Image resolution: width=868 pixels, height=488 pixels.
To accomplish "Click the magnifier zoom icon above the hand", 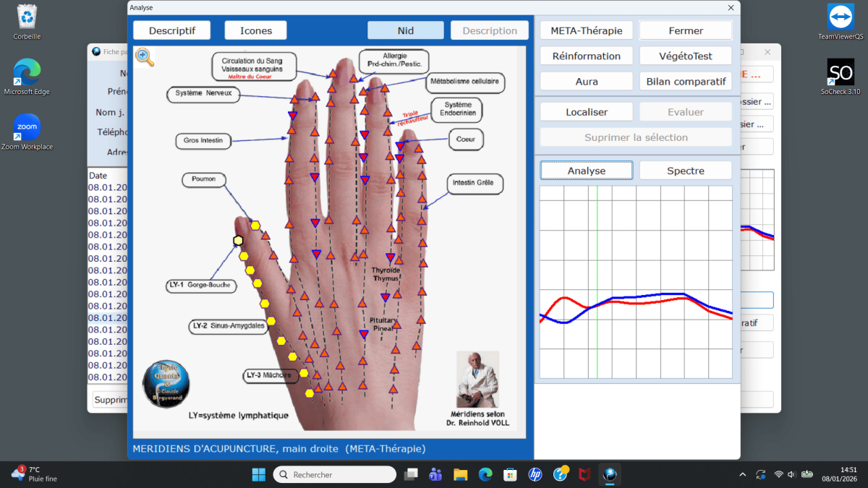I will [x=145, y=57].
